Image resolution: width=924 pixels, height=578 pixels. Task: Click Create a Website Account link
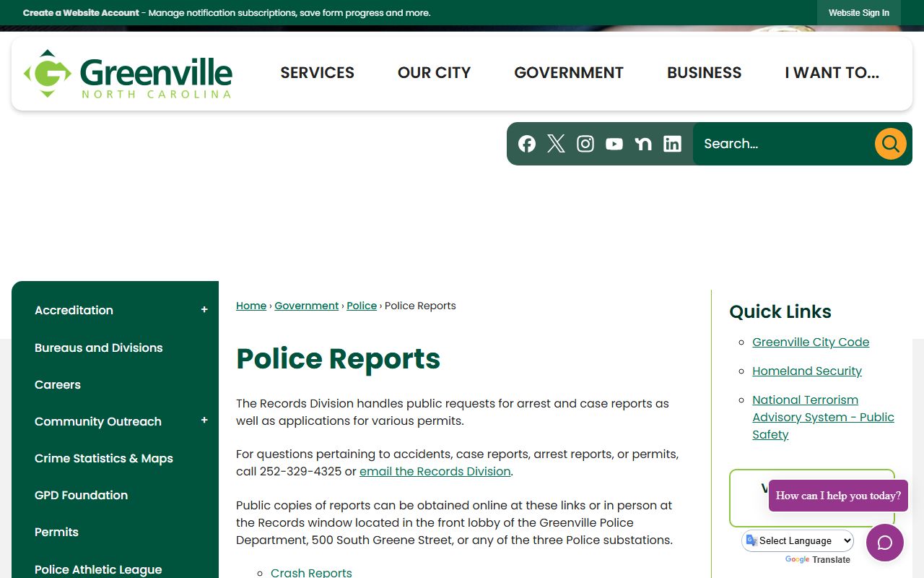coord(81,13)
